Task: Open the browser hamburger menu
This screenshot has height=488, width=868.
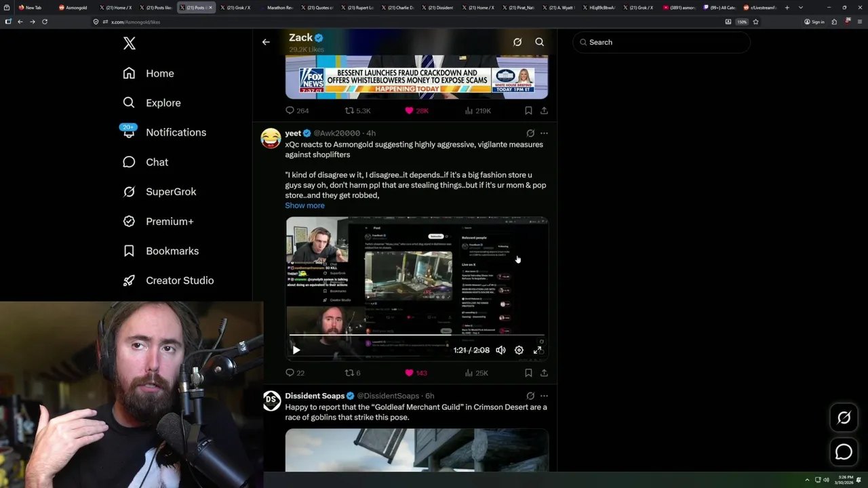Action: pos(859,22)
